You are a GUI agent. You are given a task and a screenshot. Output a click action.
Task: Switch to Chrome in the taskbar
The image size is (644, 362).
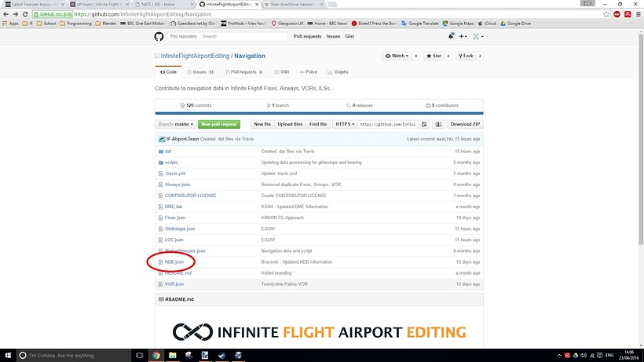coord(156,355)
